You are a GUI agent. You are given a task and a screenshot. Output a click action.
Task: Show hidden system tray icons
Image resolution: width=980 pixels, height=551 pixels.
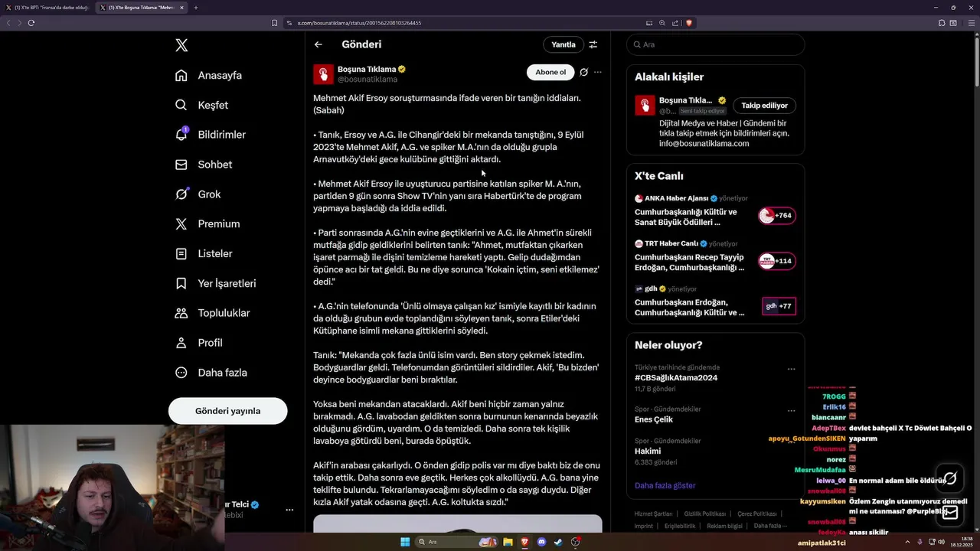pyautogui.click(x=906, y=543)
